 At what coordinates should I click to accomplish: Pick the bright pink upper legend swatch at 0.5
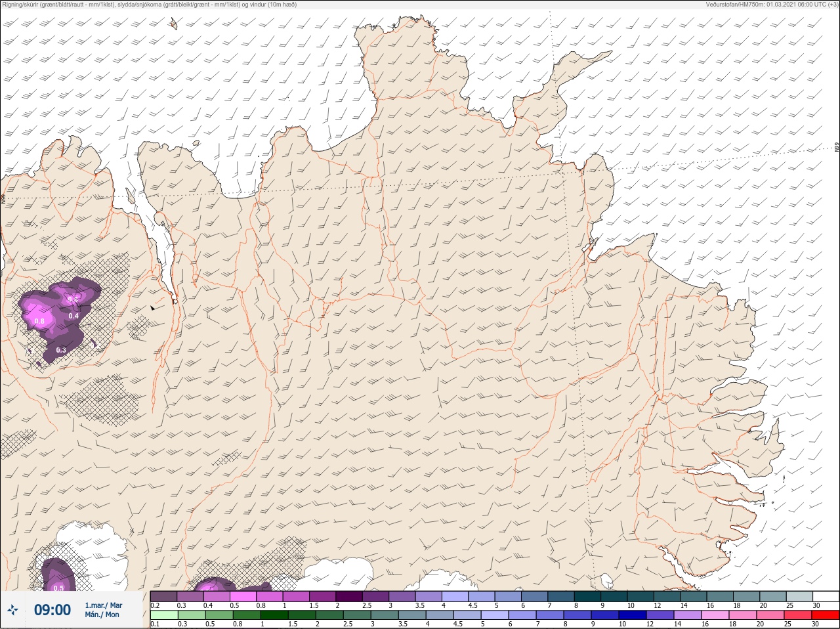point(243,596)
